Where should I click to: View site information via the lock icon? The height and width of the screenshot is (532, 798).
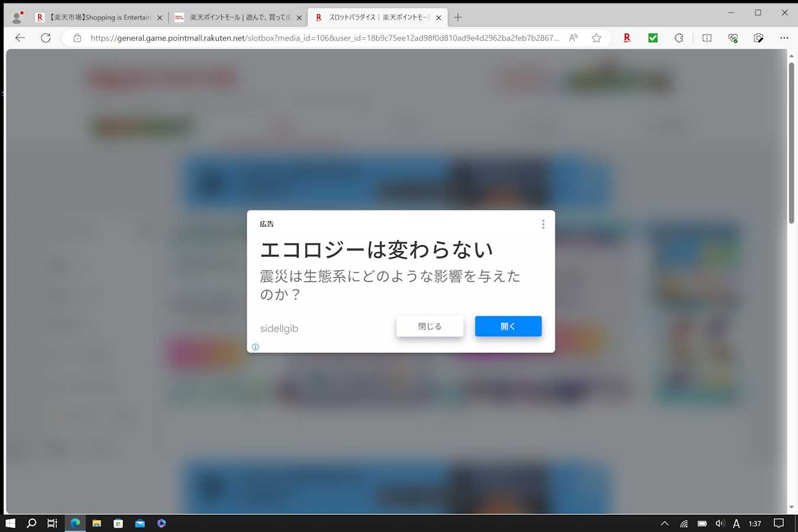point(77,38)
